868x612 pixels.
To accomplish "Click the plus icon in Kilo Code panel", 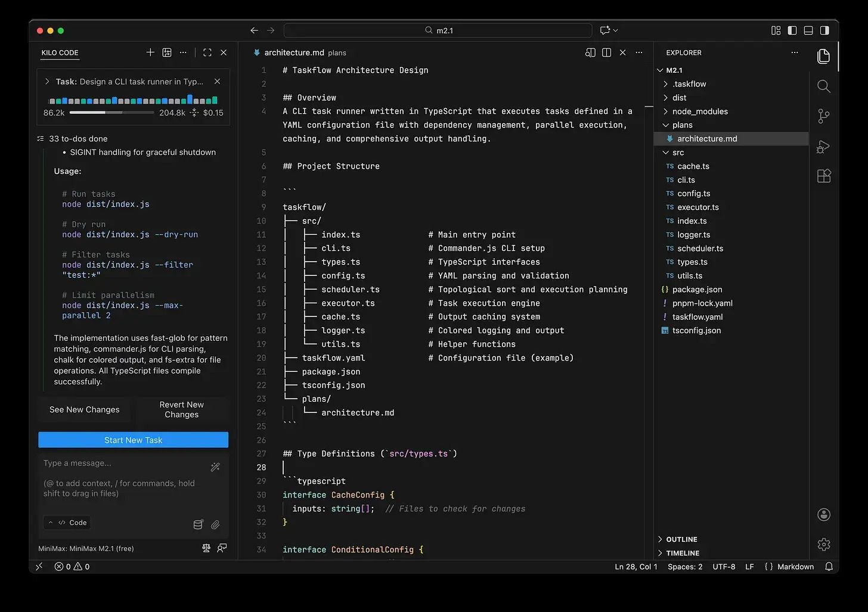I will pyautogui.click(x=150, y=52).
